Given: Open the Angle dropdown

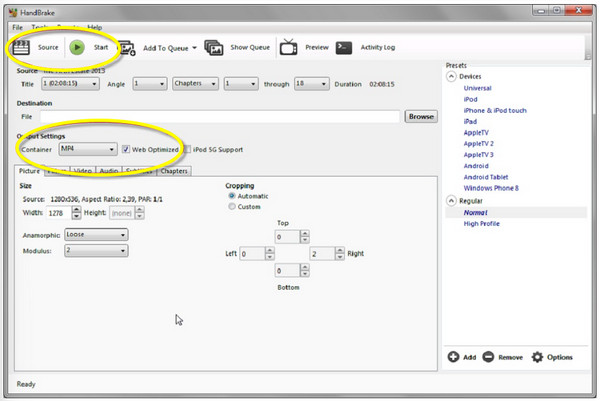Looking at the screenshot, I should coord(150,84).
